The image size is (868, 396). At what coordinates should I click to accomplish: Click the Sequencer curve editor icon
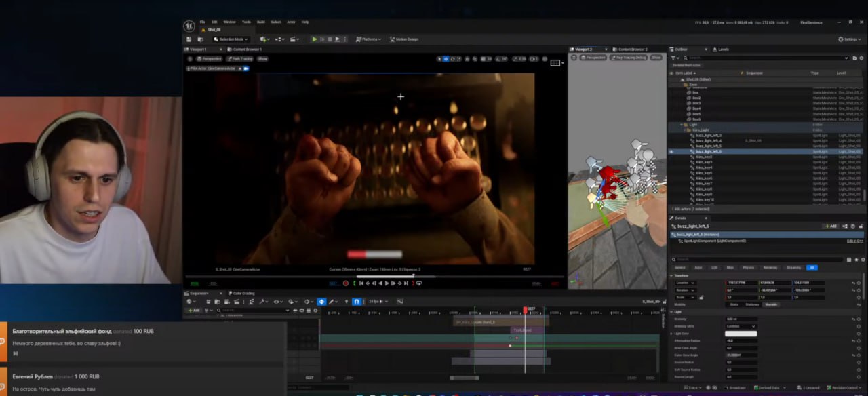click(x=399, y=302)
